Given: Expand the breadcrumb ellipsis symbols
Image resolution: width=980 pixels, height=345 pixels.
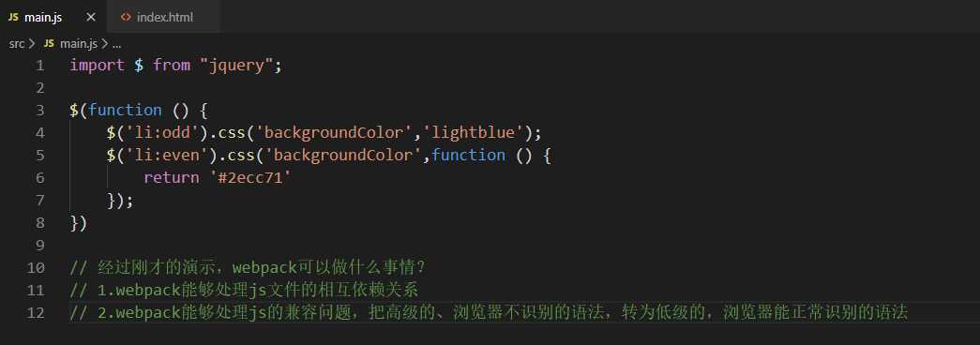Looking at the screenshot, I should [117, 44].
